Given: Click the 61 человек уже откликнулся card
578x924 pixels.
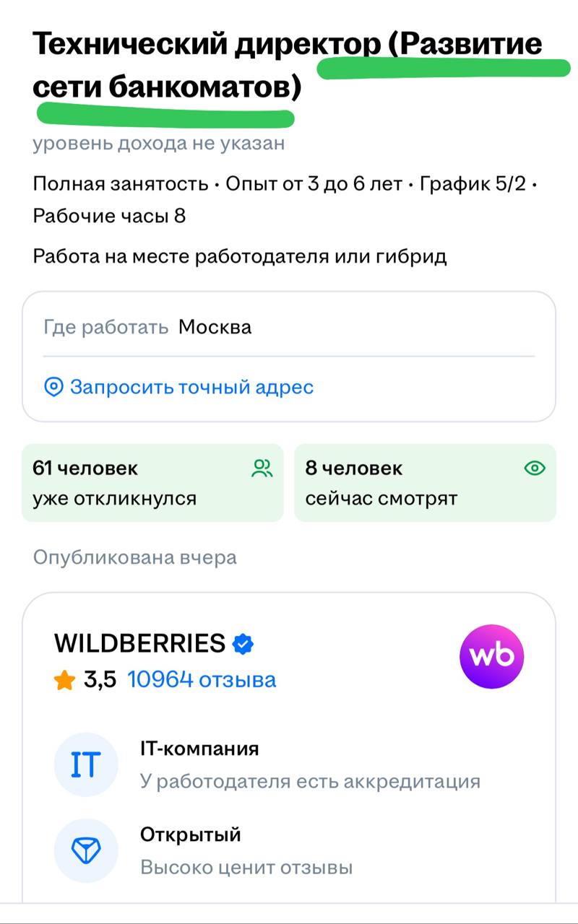Looking at the screenshot, I should (x=152, y=483).
